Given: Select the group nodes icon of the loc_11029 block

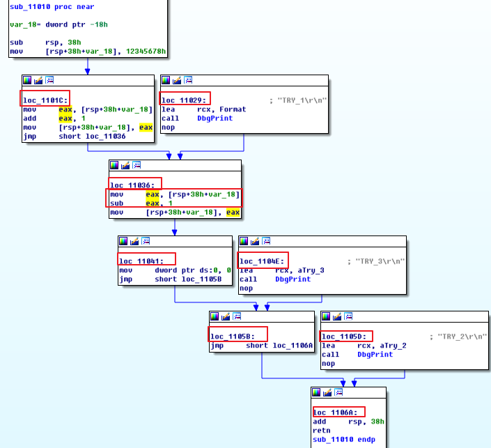Looking at the screenshot, I should coord(188,81).
